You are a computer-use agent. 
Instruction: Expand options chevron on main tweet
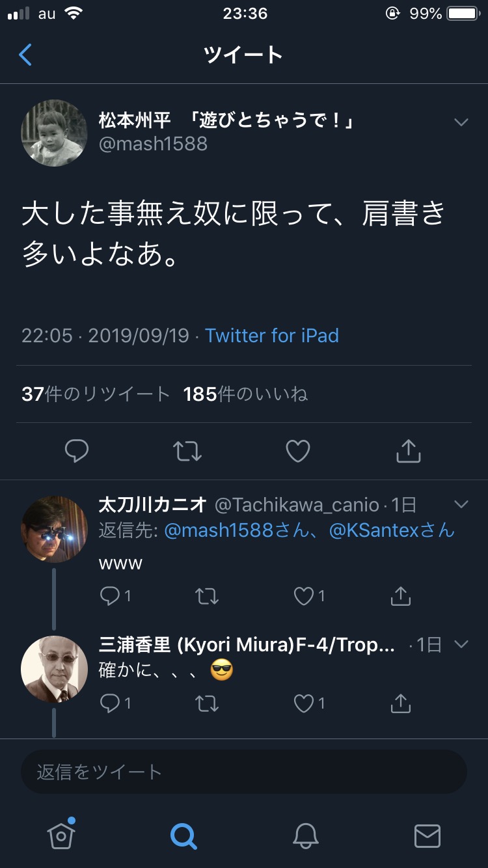pyautogui.click(x=461, y=122)
